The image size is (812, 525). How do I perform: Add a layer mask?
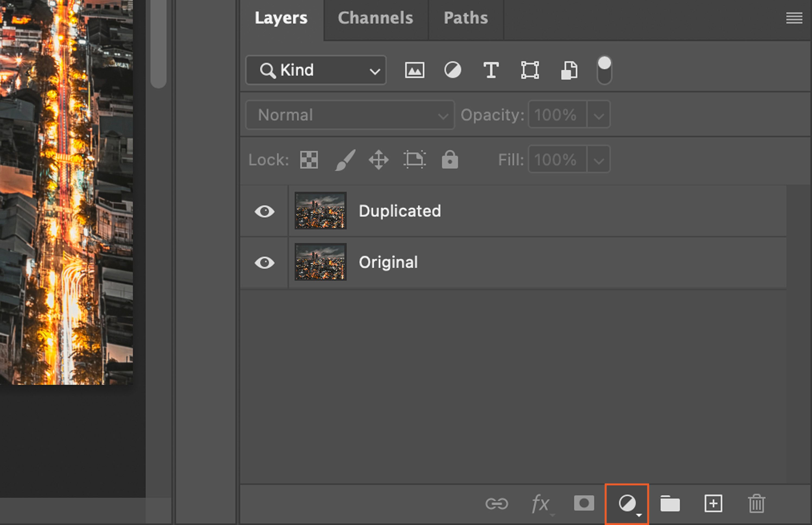(x=584, y=504)
